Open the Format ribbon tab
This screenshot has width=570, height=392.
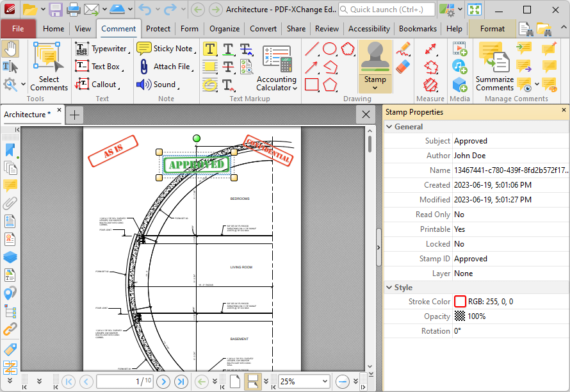click(x=493, y=29)
